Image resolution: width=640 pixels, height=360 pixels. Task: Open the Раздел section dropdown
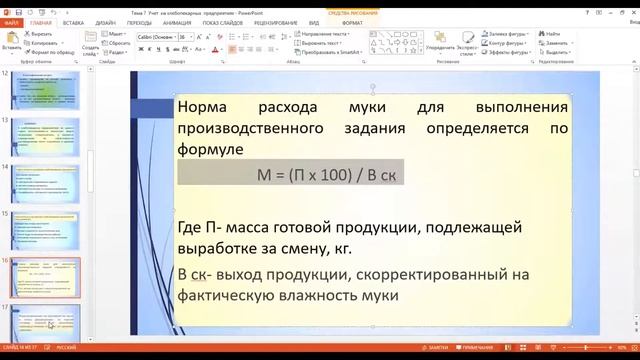(x=116, y=52)
